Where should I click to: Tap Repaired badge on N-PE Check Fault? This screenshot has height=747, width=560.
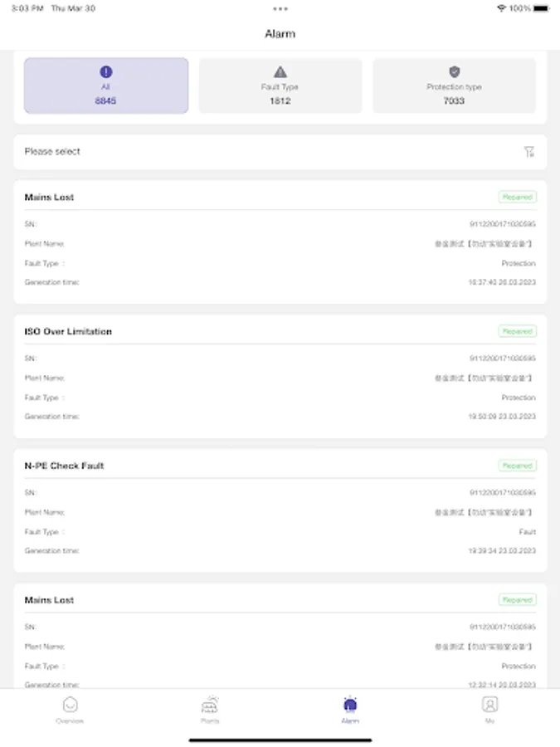pos(517,466)
